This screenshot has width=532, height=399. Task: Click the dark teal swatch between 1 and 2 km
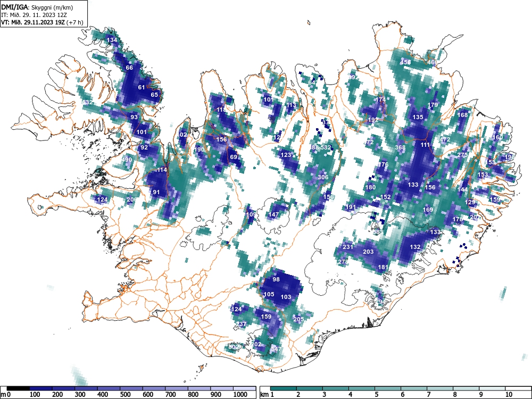click(x=284, y=388)
